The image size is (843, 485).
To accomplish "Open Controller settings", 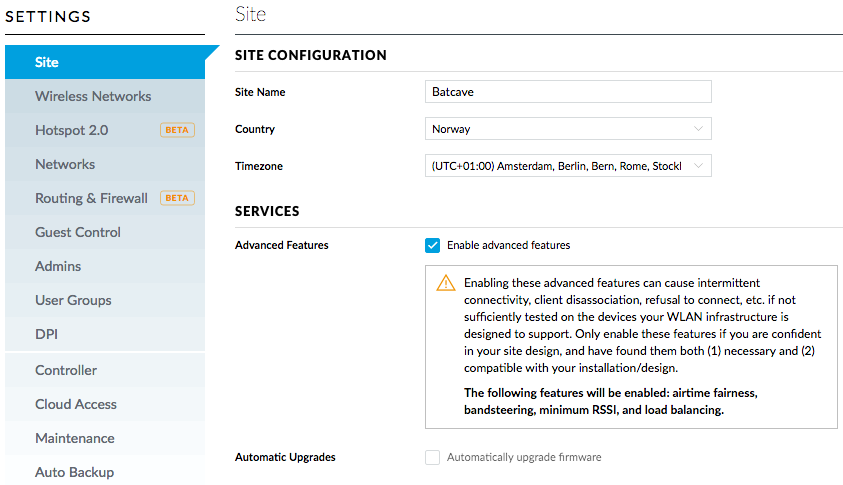I will click(105, 370).
